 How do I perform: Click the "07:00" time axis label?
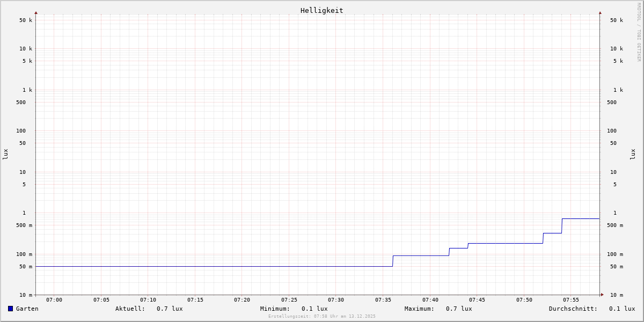pos(54,300)
